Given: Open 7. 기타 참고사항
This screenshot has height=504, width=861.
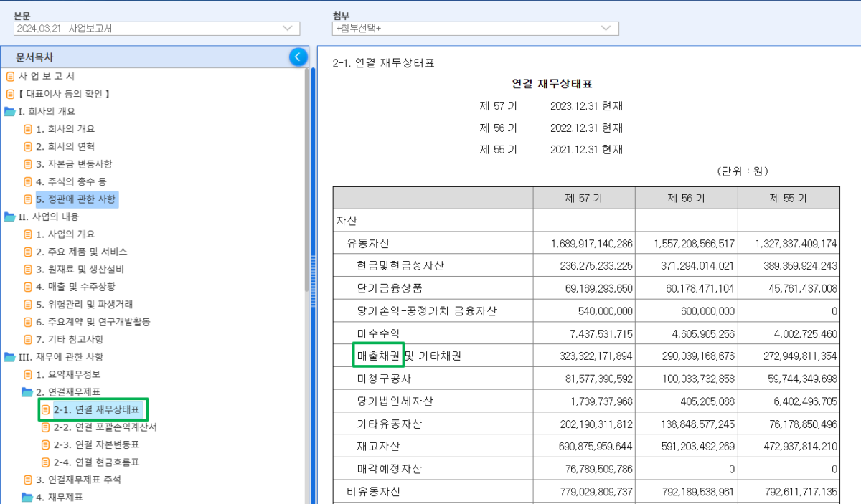Looking at the screenshot, I should tap(70, 339).
